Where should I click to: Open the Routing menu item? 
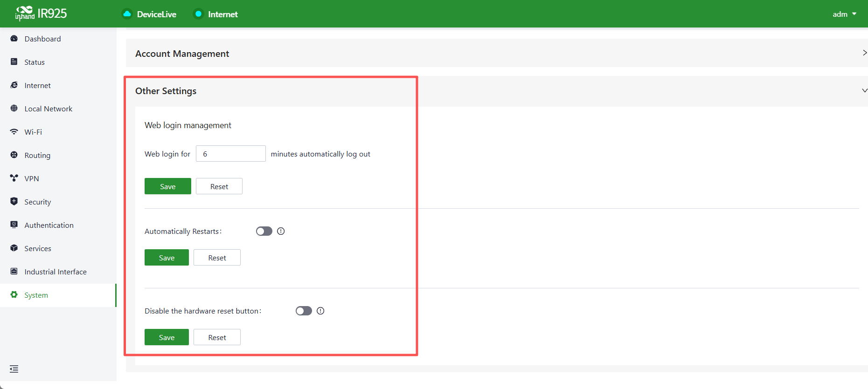coord(58,155)
